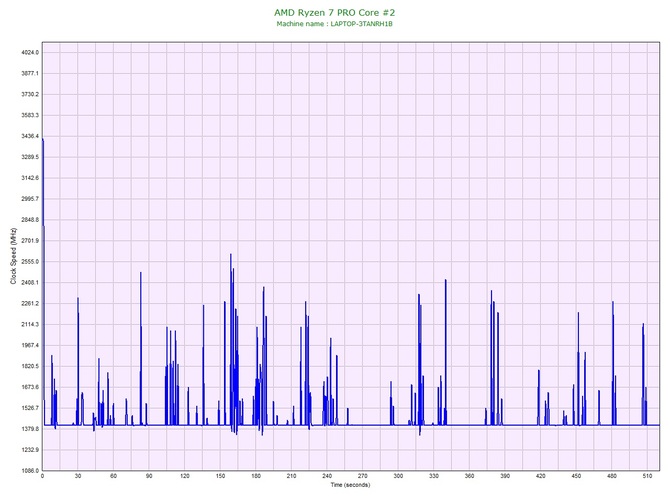Image resolution: width=670 pixels, height=502 pixels.
Task: Click the 3730.2 y-axis value
Action: pyautogui.click(x=30, y=94)
